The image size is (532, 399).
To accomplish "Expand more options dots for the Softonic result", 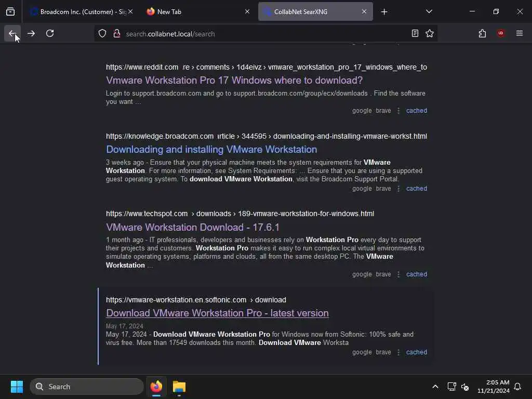I will (x=398, y=352).
